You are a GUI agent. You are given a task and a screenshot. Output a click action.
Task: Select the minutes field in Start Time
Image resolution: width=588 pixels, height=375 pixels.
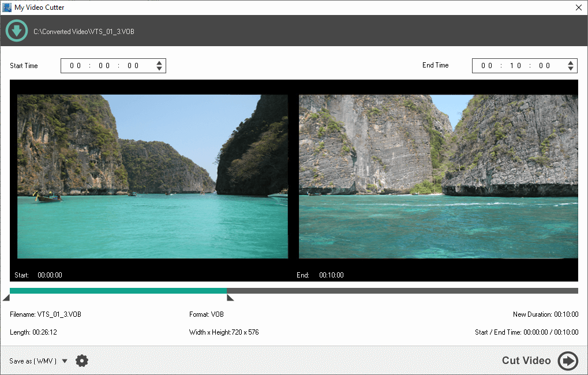[104, 66]
